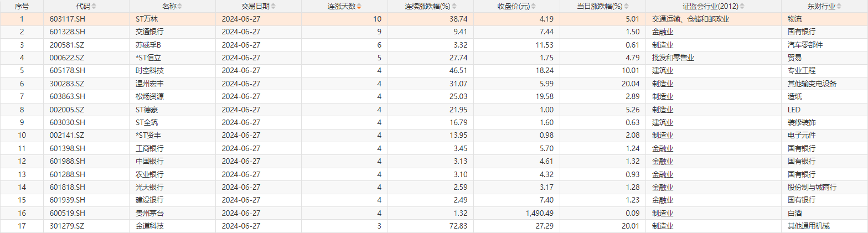
Task: Click the 序号 column header
Action: (x=22, y=7)
